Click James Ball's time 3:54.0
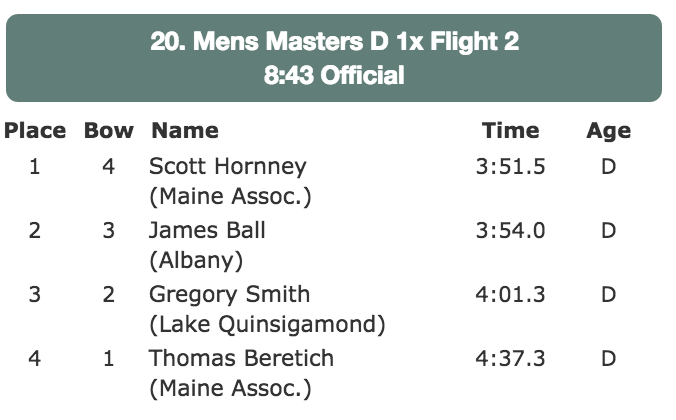The height and width of the screenshot is (420, 676). (510, 230)
